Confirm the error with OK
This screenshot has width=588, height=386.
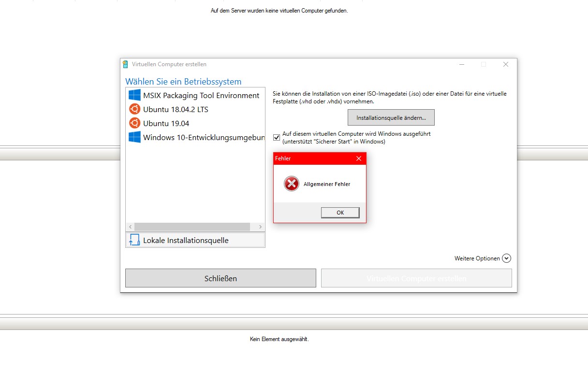340,213
